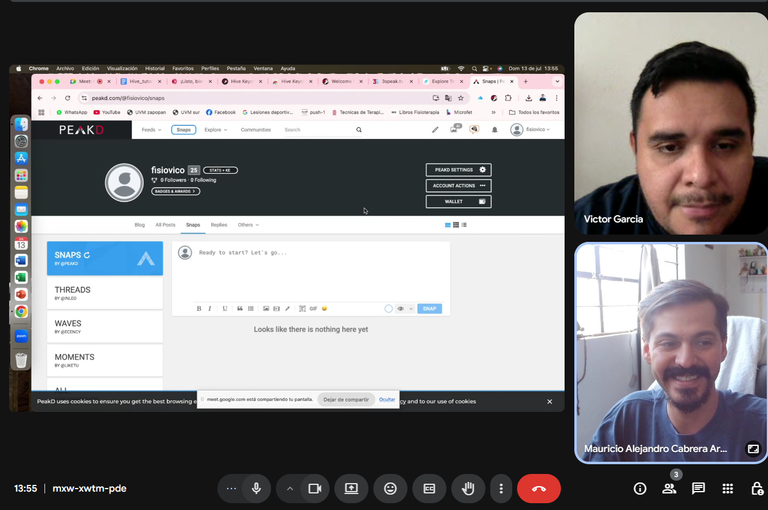Screen dimensions: 768x510
Task: Expand dropdown arrow beside eye icon
Action: tap(411, 309)
